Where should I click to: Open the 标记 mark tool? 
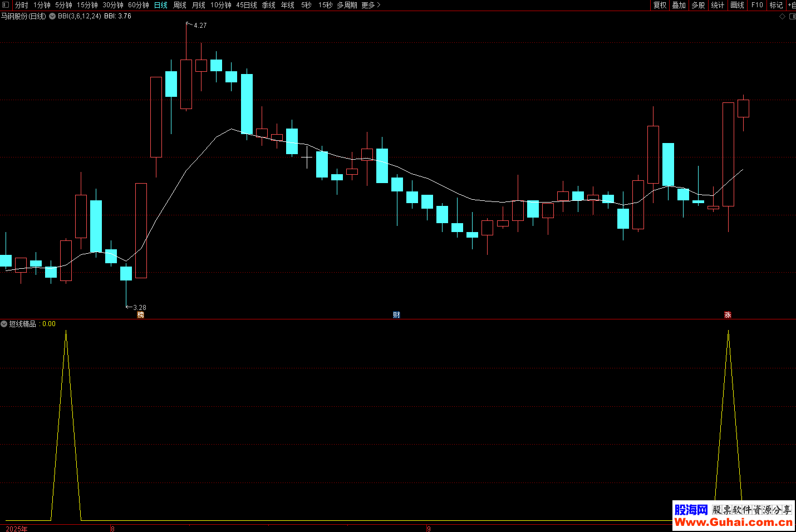(x=776, y=5)
